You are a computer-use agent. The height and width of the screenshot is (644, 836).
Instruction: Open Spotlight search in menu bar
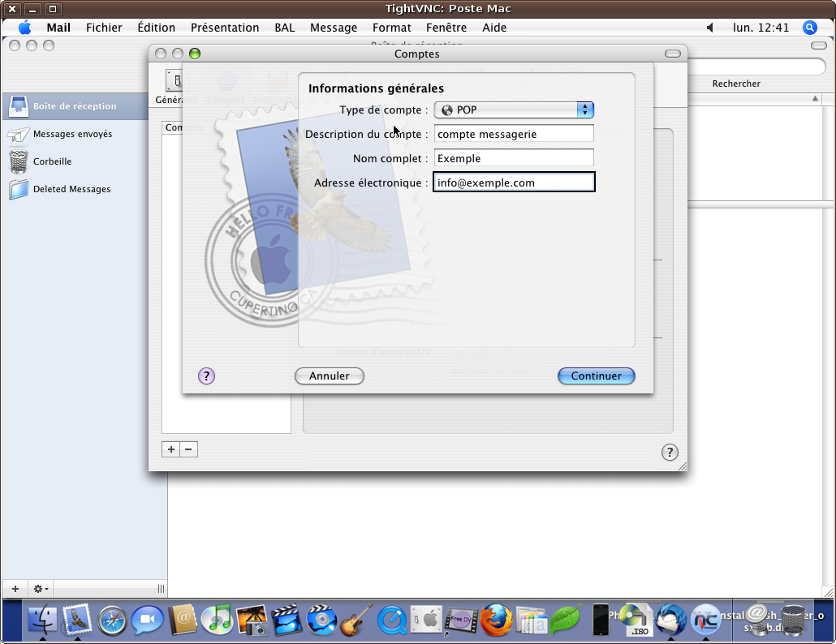[809, 28]
